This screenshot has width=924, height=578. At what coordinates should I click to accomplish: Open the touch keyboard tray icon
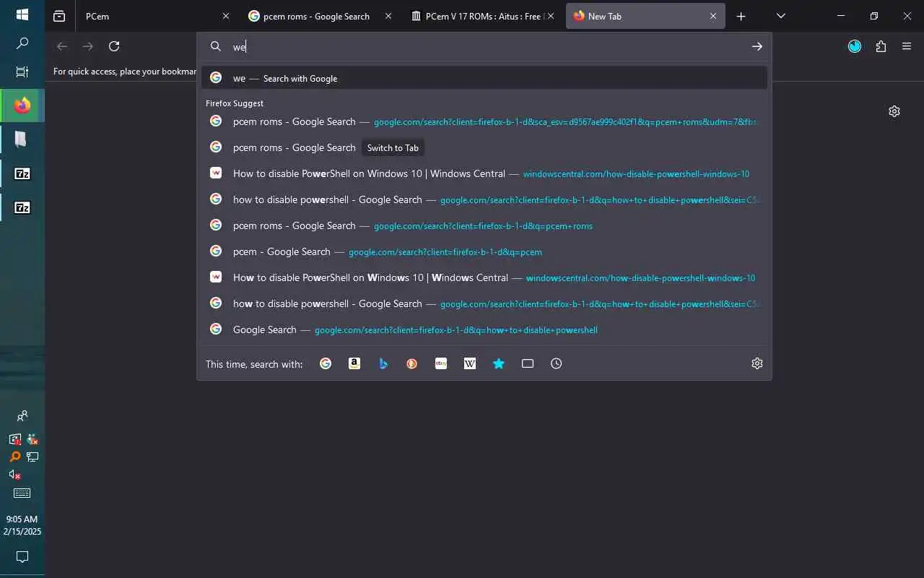click(x=22, y=493)
